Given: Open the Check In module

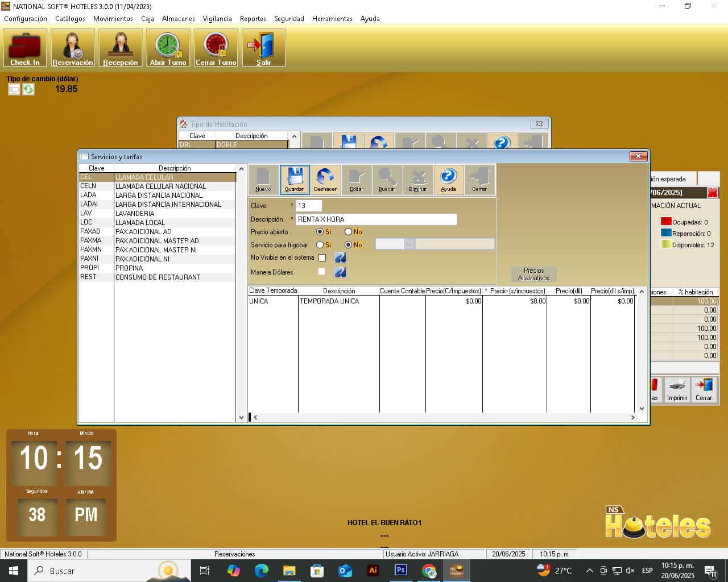Looking at the screenshot, I should 25,48.
